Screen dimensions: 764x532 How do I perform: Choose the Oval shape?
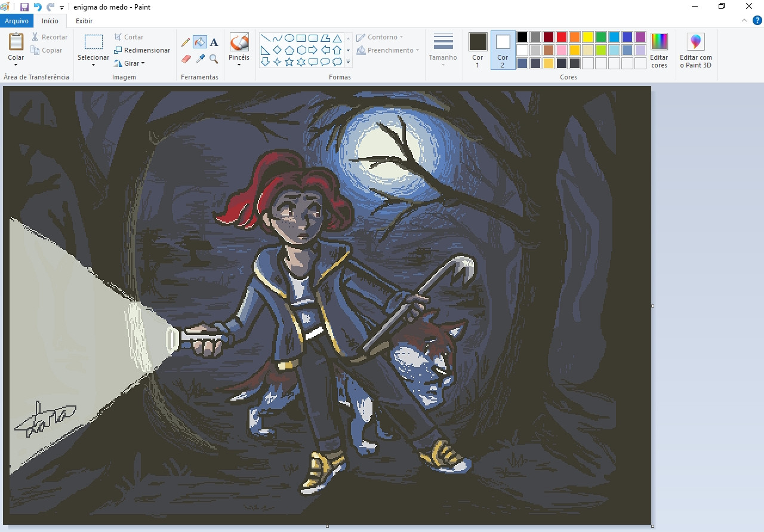(289, 38)
